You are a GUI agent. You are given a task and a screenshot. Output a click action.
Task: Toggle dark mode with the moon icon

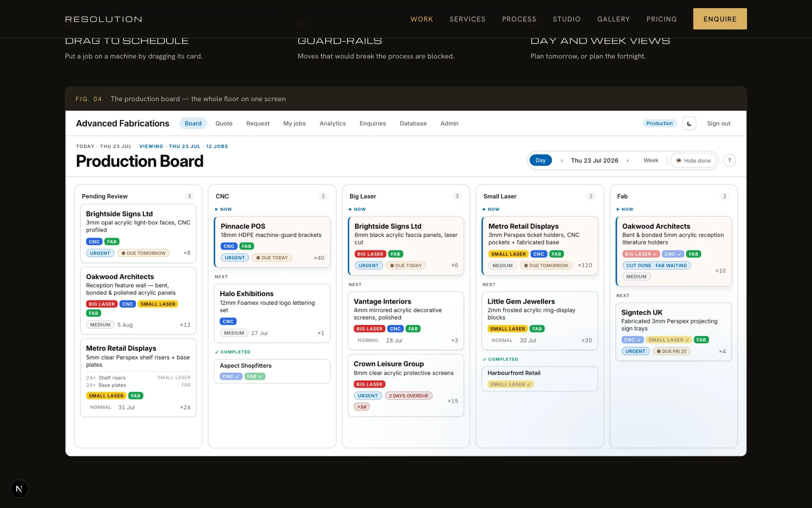coord(689,124)
